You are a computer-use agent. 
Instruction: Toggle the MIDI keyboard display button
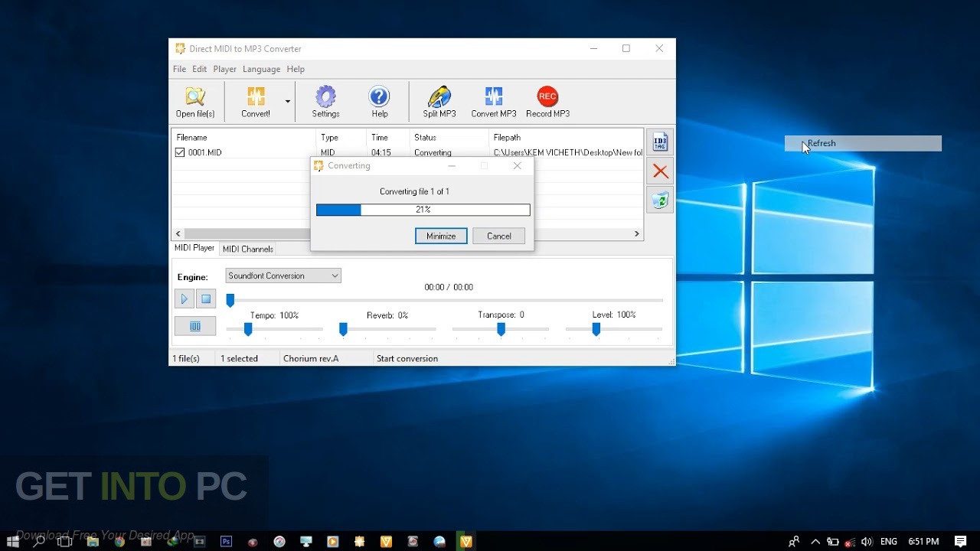[195, 325]
